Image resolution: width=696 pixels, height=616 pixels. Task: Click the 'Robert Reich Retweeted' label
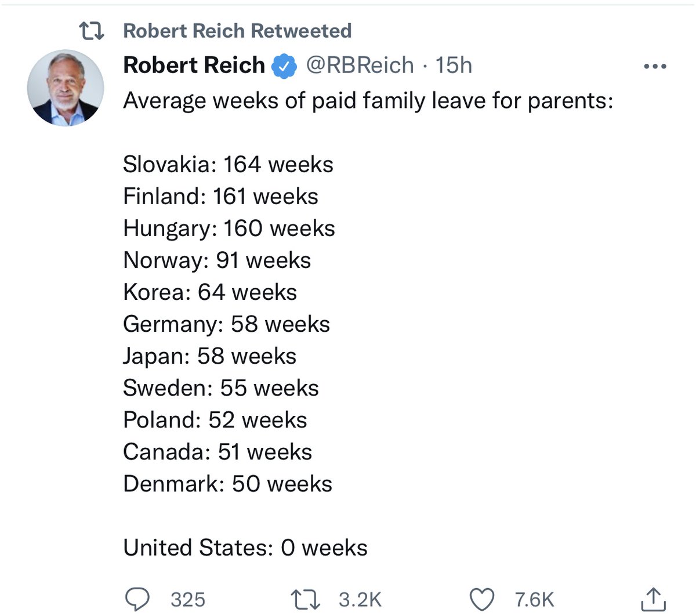(x=237, y=31)
